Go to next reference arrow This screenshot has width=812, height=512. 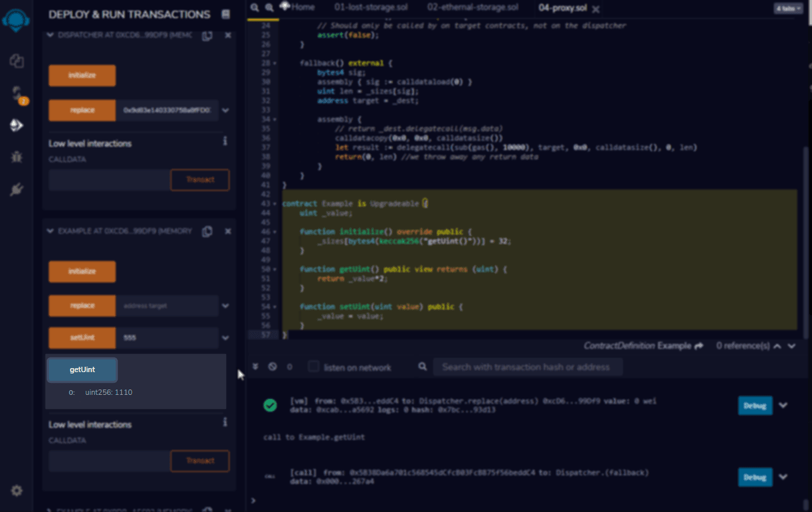pos(792,346)
